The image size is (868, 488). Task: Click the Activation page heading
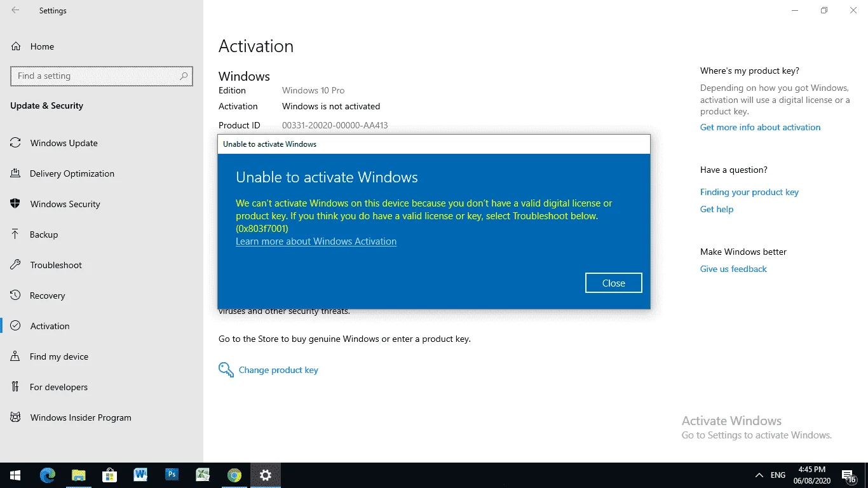point(256,46)
